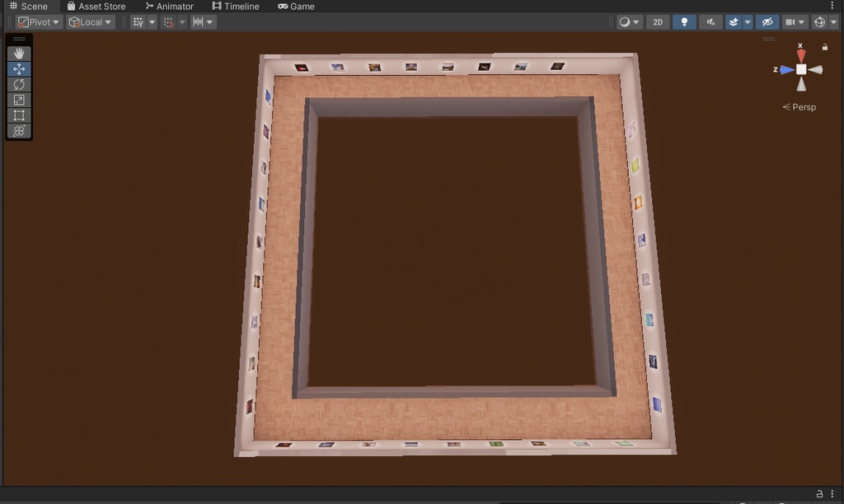This screenshot has height=504, width=844.
Task: Toggle the scene rotation lock padlock
Action: tap(824, 47)
